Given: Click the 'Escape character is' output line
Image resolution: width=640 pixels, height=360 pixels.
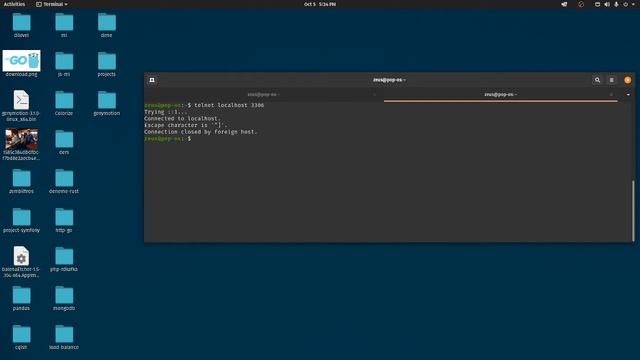Looking at the screenshot, I should (186, 125).
